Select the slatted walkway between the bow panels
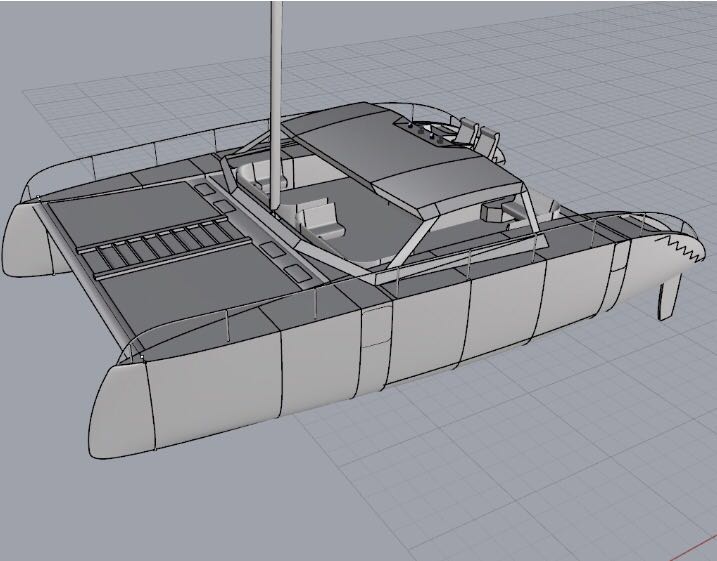Screen dimensions: 717x561 click(x=165, y=248)
